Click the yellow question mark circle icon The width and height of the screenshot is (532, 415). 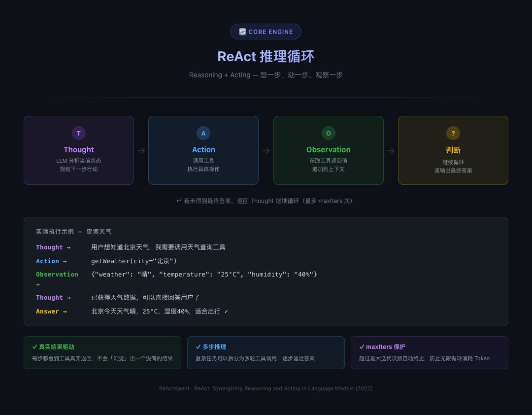pyautogui.click(x=453, y=133)
